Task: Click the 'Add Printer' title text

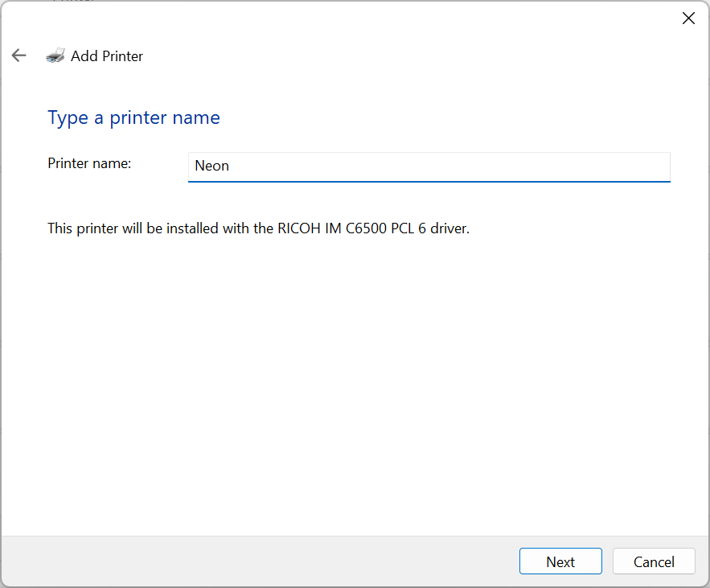Action: coord(107,56)
